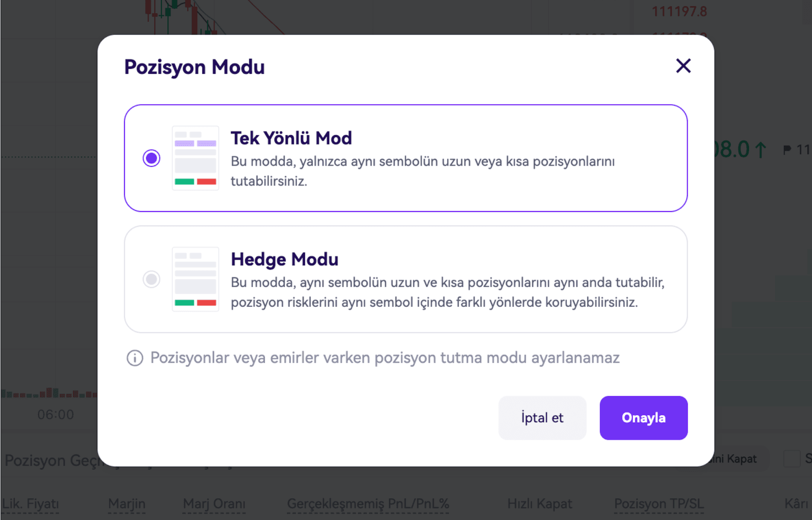Click the Pozisyon TP/SL column header

(659, 504)
